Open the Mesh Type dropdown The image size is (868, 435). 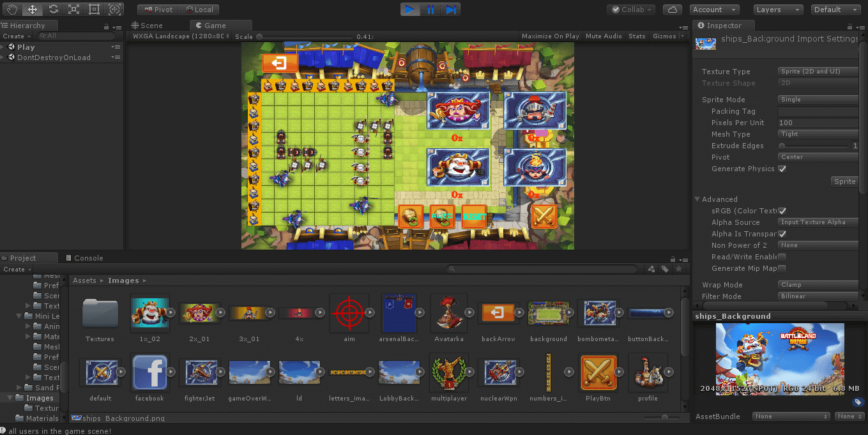818,134
